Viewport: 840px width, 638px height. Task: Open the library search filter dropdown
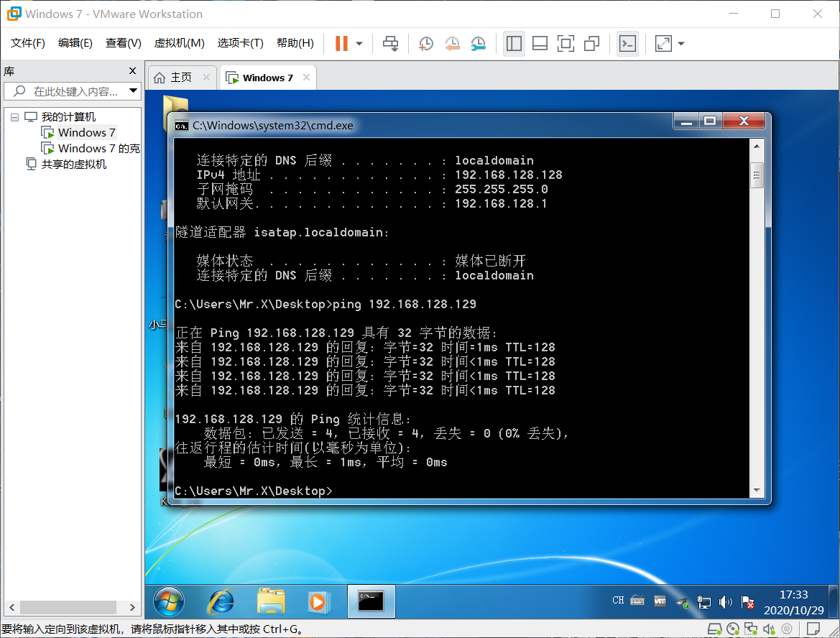[x=134, y=91]
